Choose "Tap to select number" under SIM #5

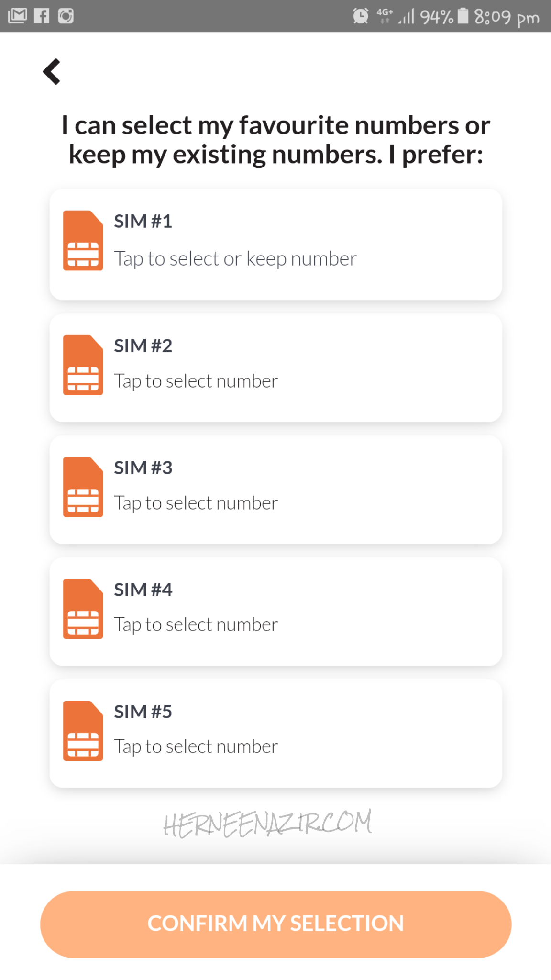tap(196, 747)
